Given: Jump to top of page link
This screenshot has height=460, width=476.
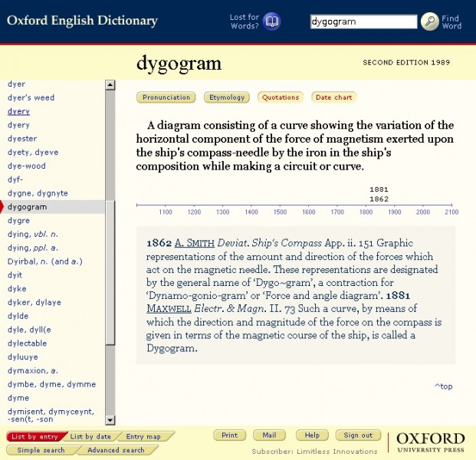Looking at the screenshot, I should coord(443,386).
